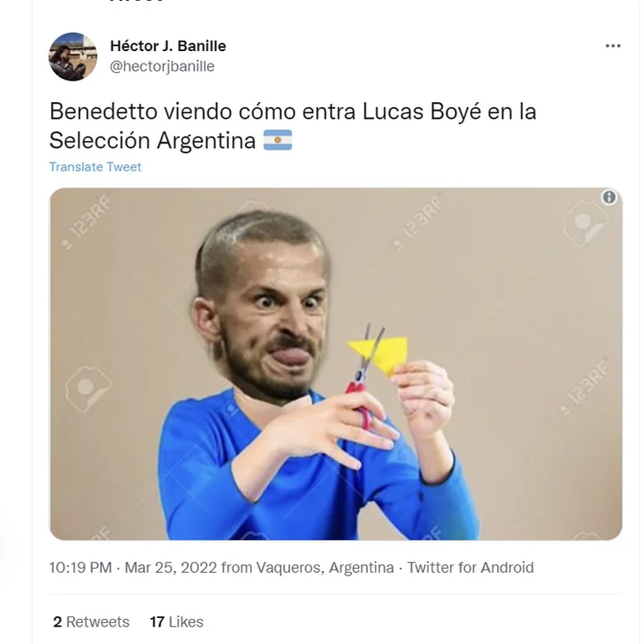Click the Twitter for Android source link

[x=470, y=568]
